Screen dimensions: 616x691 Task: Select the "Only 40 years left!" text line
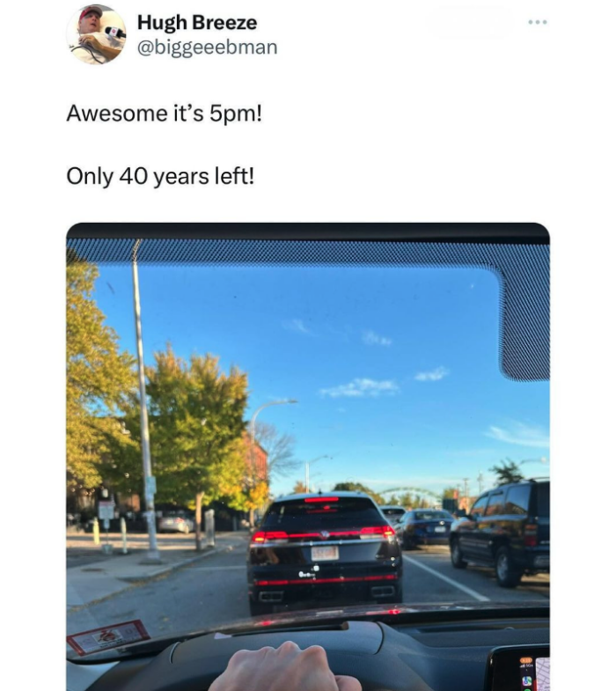160,176
